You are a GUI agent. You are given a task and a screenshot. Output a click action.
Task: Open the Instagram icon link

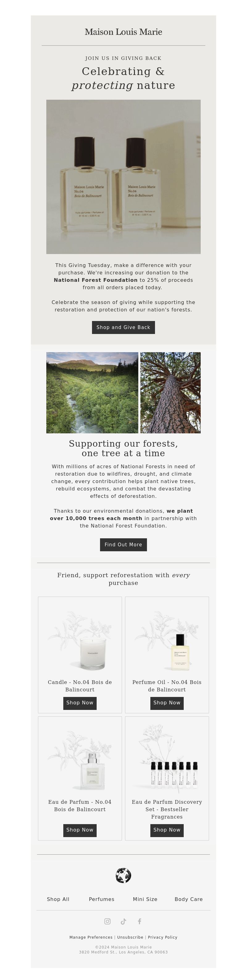(x=107, y=921)
